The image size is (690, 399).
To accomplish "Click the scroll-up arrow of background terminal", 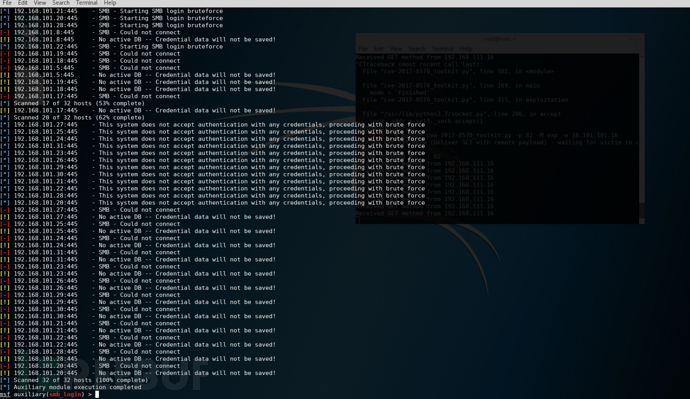I will pyautogui.click(x=642, y=56).
